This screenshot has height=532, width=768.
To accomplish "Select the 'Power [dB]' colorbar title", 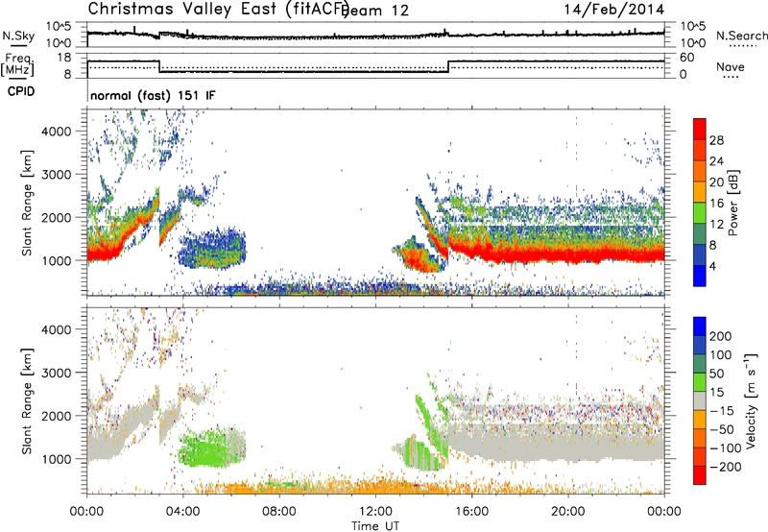I will (733, 203).
